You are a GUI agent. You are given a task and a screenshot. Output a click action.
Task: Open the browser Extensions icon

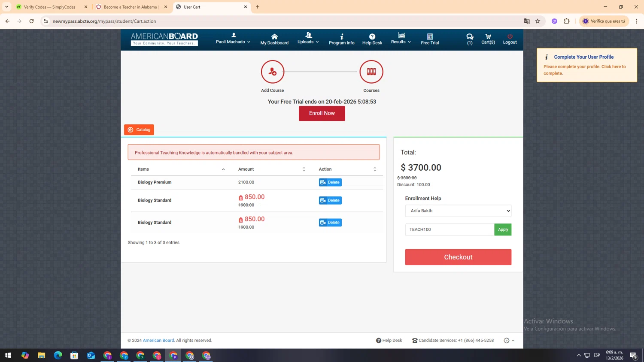pos(567,21)
